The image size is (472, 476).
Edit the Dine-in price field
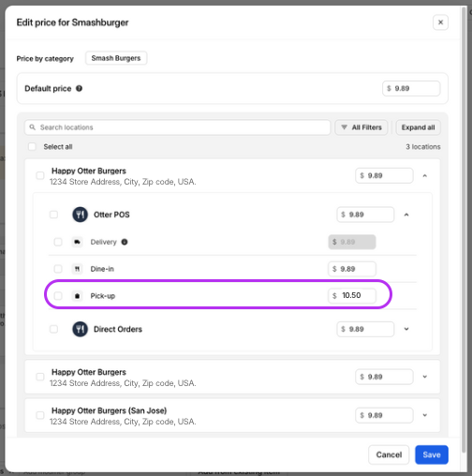tap(352, 269)
